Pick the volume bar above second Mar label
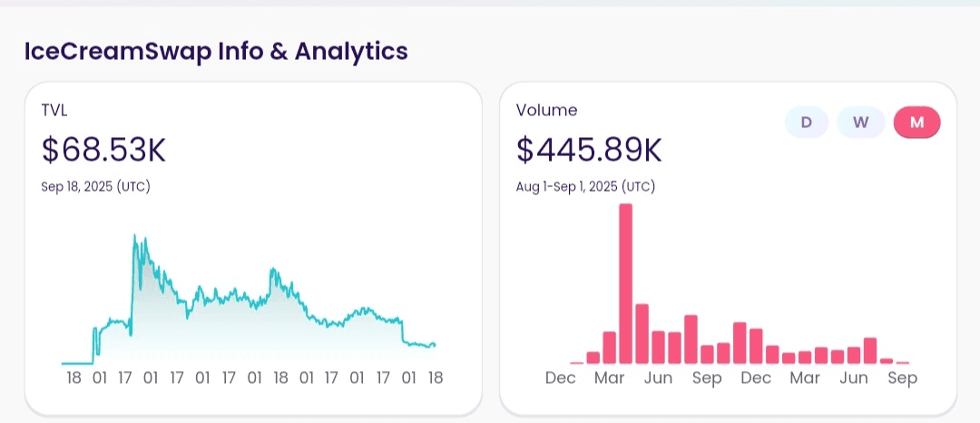The image size is (980, 423). (804, 357)
